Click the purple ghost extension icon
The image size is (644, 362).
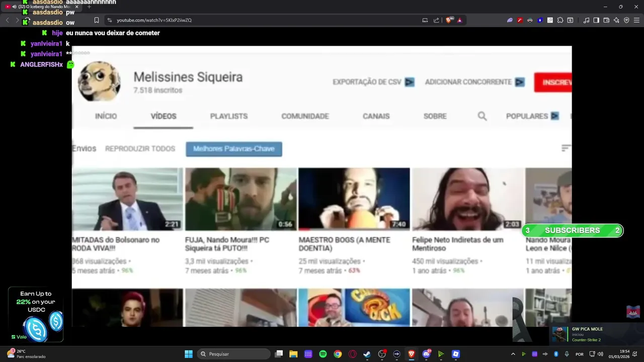[510, 20]
